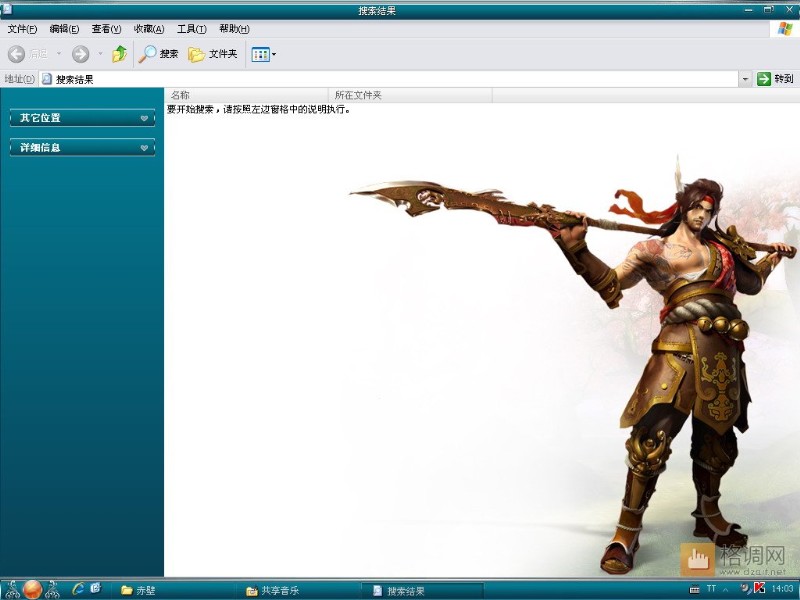Open the 工具 menu
The width and height of the screenshot is (800, 600).
(x=191, y=29)
